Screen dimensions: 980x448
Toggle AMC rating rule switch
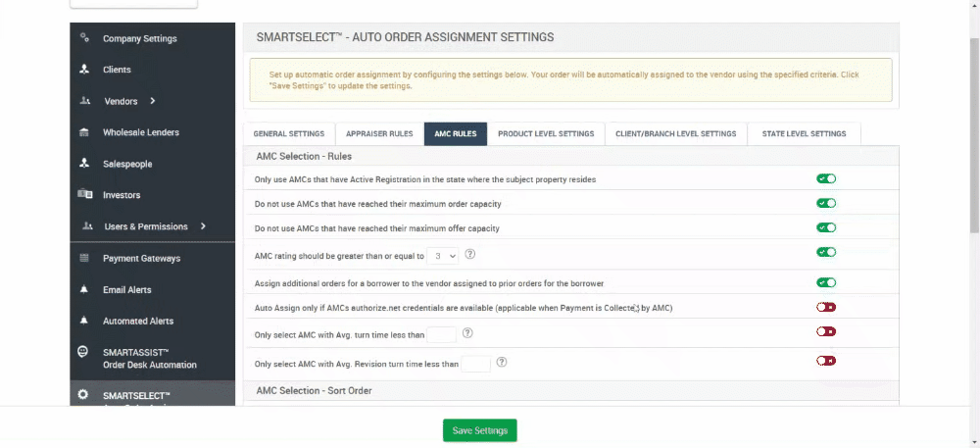825,252
